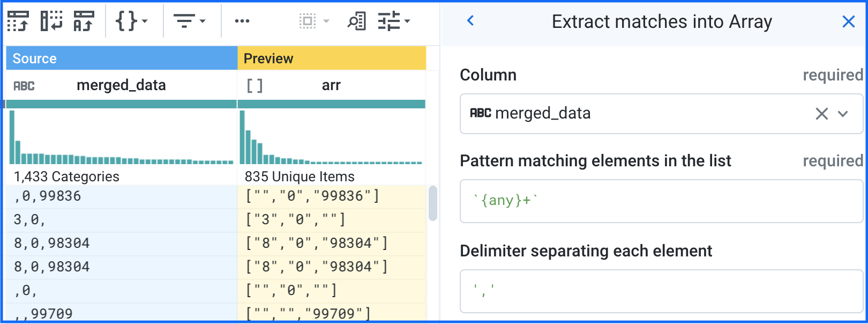The height and width of the screenshot is (324, 868).
Task: Click the dashed selection box icon
Action: [x=313, y=21]
